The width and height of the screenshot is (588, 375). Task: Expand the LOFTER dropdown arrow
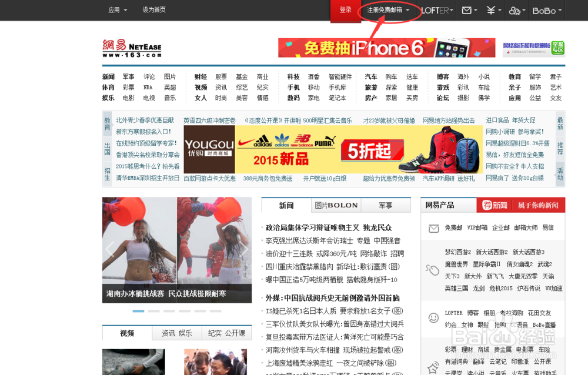click(x=451, y=10)
